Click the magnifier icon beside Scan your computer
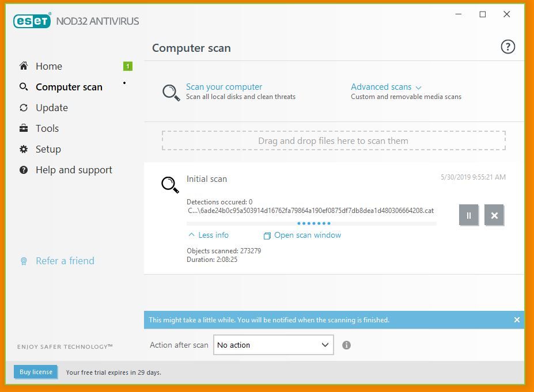This screenshot has width=534, height=392. click(x=171, y=93)
